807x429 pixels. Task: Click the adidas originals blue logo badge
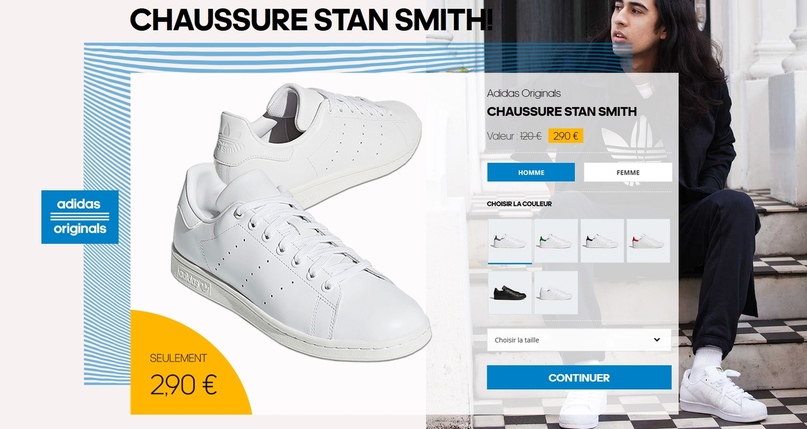click(x=80, y=217)
